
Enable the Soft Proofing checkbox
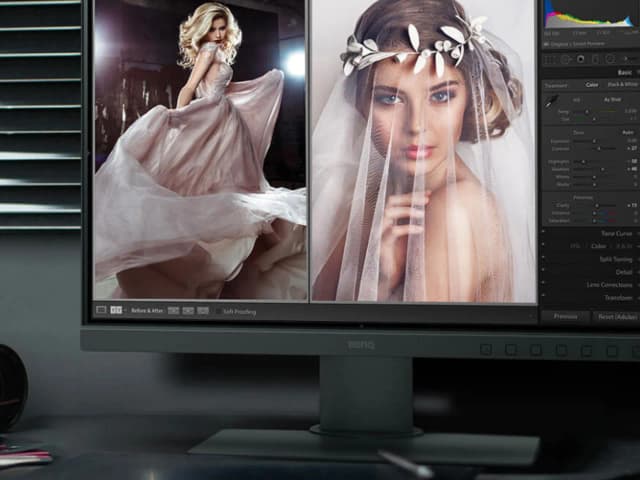(x=219, y=312)
